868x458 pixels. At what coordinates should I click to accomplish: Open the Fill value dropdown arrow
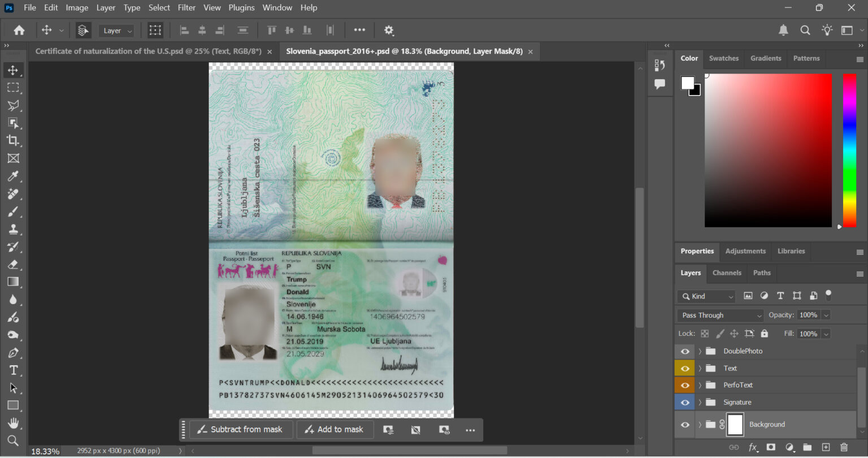[826, 334]
